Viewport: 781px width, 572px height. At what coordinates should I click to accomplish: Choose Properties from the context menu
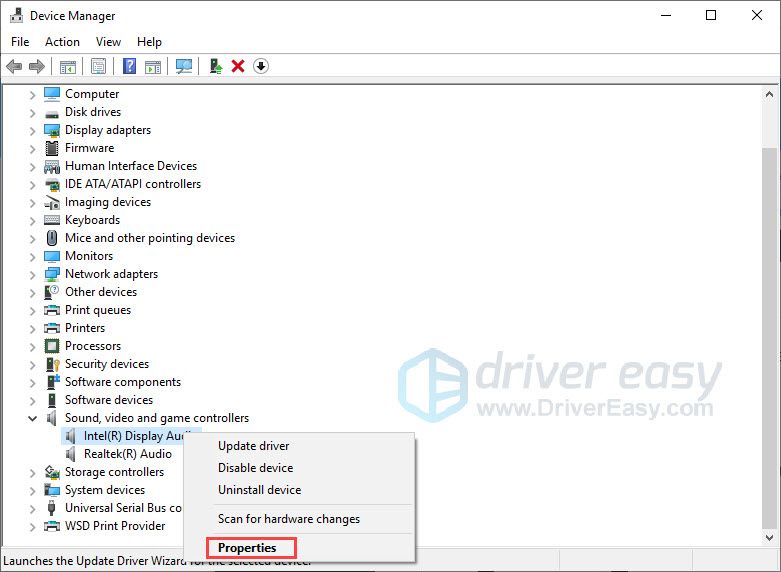click(247, 548)
